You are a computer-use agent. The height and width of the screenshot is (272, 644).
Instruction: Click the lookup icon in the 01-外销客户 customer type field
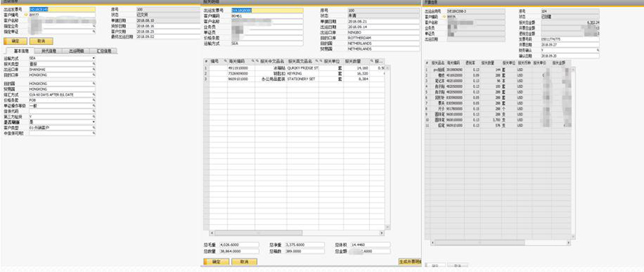(x=94, y=128)
